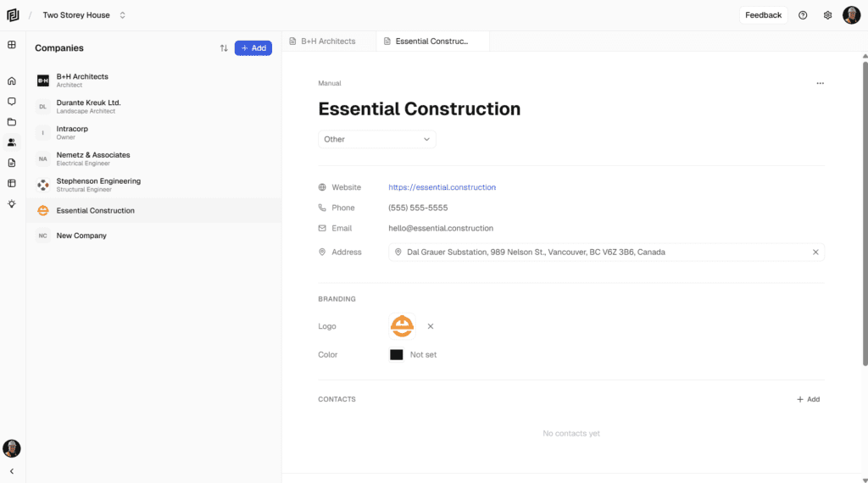Screen dimensions: 868x483
Task: Click the blue Add company button
Action: (253, 48)
